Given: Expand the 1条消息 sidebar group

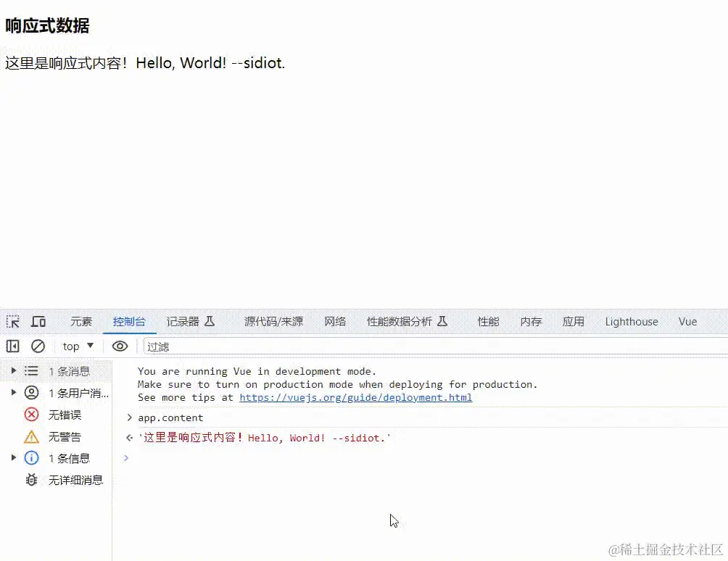Looking at the screenshot, I should [x=13, y=371].
